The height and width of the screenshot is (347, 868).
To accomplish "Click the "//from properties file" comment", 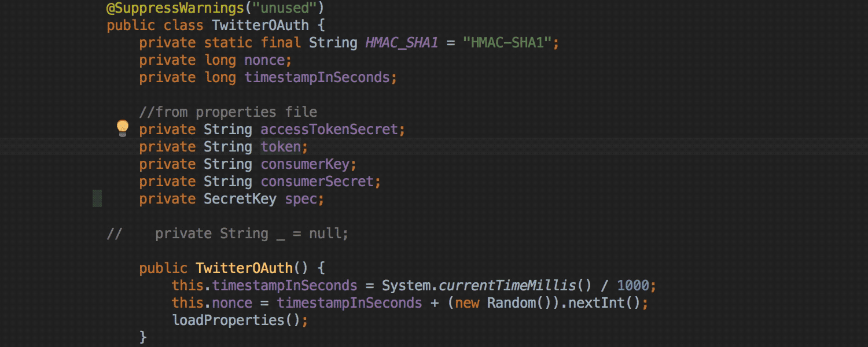I will click(x=228, y=112).
